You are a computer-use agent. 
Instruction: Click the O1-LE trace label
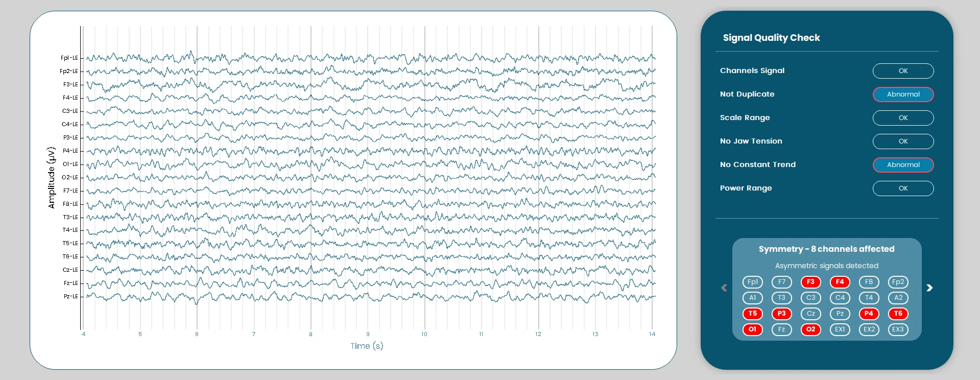click(x=70, y=164)
